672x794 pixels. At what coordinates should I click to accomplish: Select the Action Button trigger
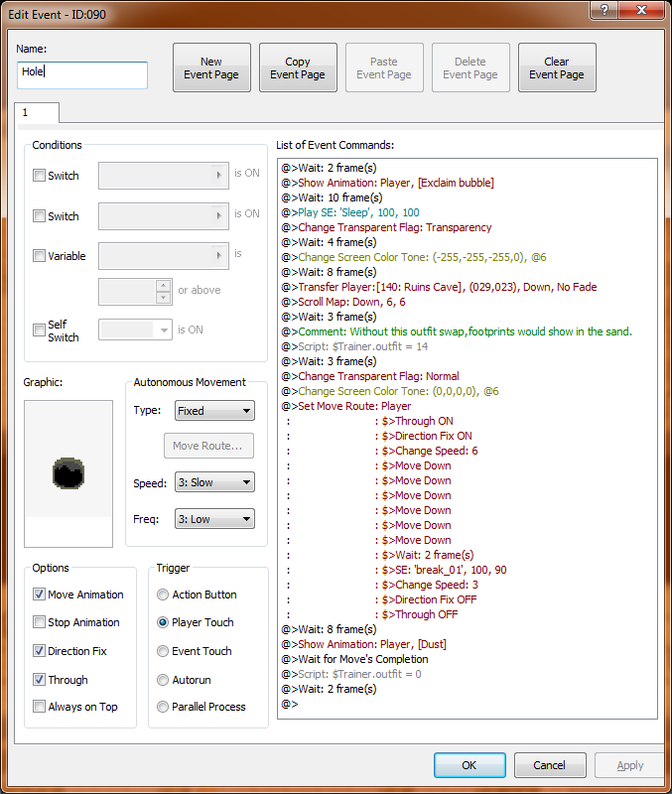[163, 595]
